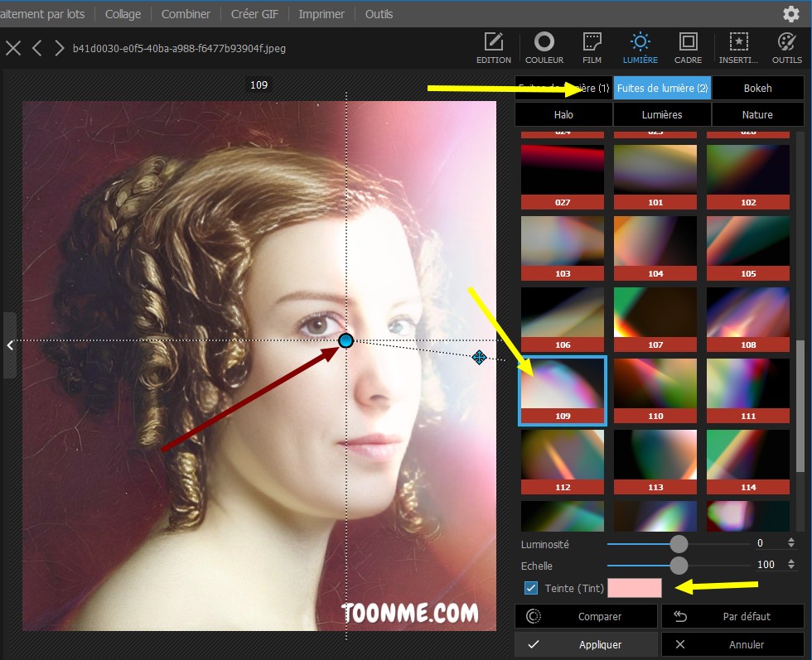Close the current image with X

point(13,48)
